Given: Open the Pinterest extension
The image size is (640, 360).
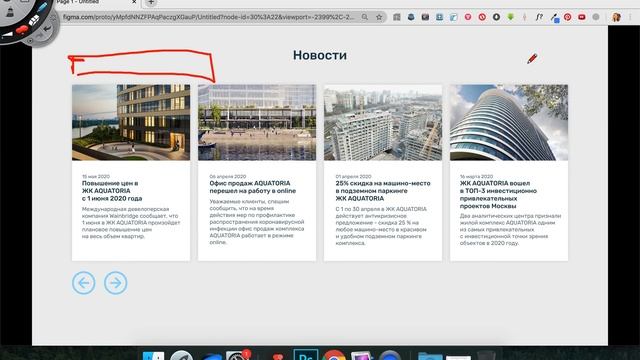Looking at the screenshot, I should (x=567, y=17).
